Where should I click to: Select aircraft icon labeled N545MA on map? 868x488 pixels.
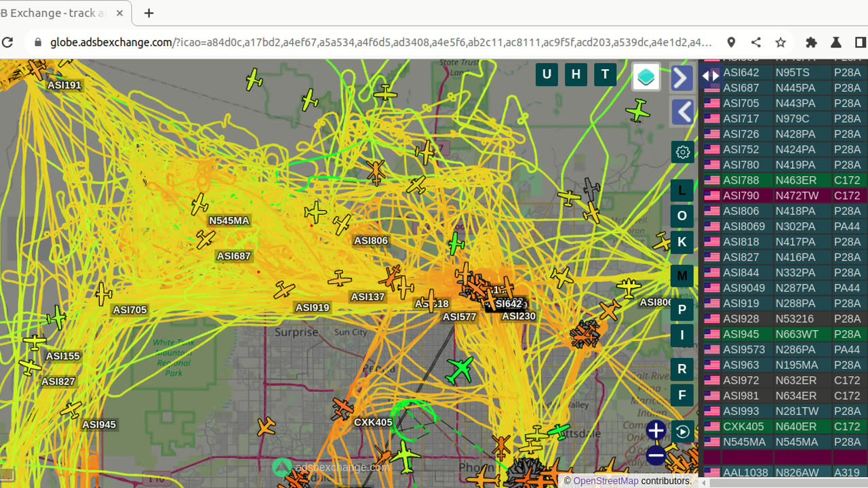(199, 203)
